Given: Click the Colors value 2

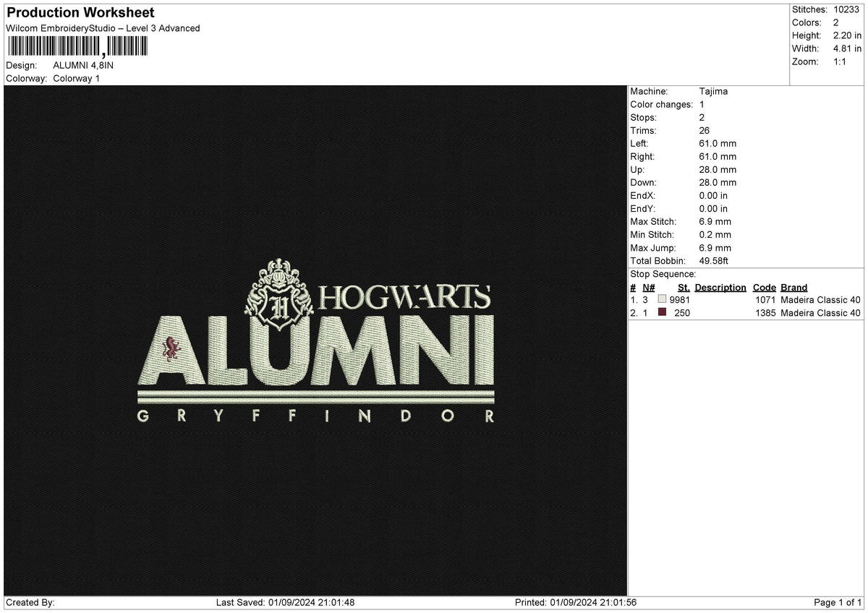Looking at the screenshot, I should [835, 22].
